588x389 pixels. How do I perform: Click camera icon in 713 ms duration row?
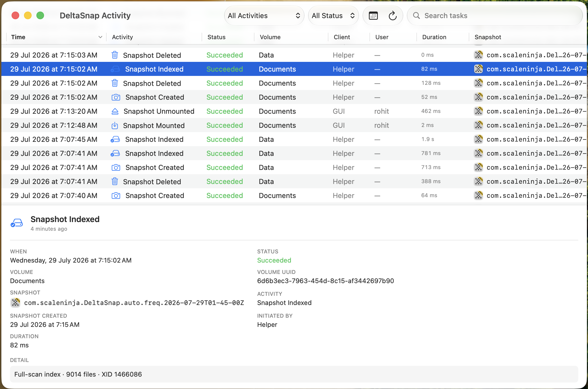(x=116, y=167)
